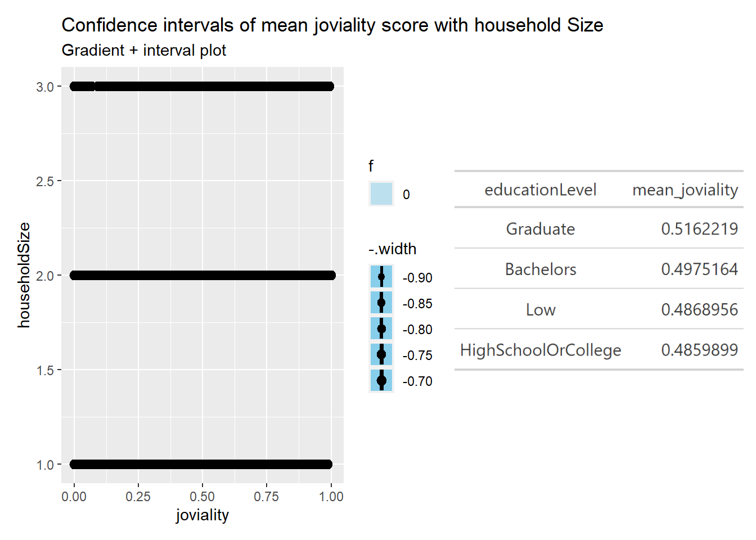756x540 pixels.
Task: Click the Bachelors table cell
Action: coord(540,269)
